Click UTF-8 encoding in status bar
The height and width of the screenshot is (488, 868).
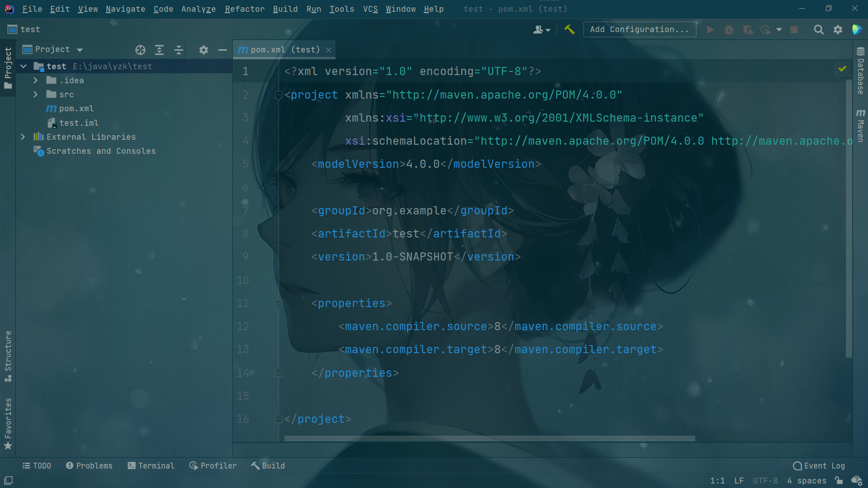tap(765, 481)
